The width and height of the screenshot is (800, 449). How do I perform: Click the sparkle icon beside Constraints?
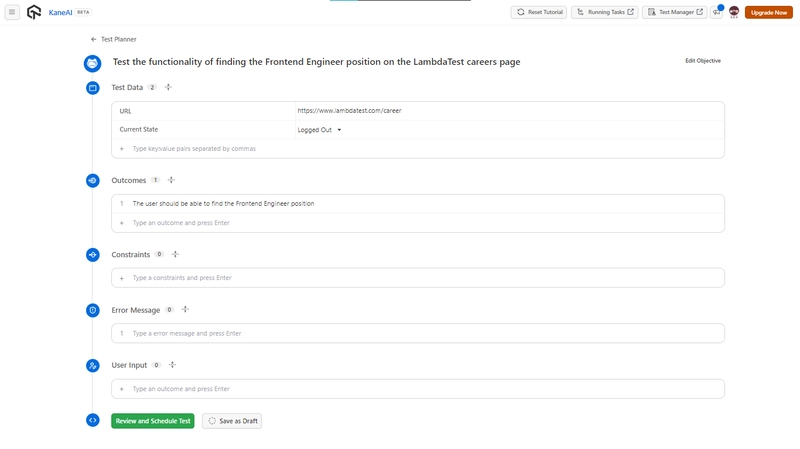pos(176,254)
